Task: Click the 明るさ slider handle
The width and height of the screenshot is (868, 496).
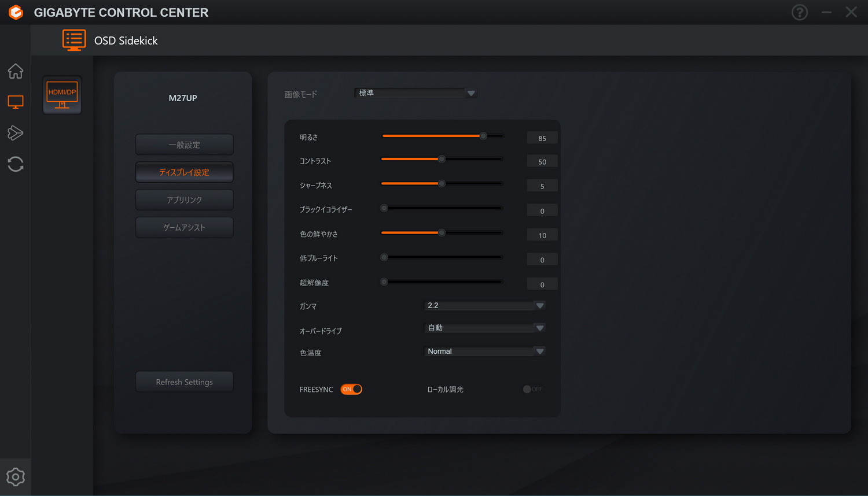Action: coord(483,136)
